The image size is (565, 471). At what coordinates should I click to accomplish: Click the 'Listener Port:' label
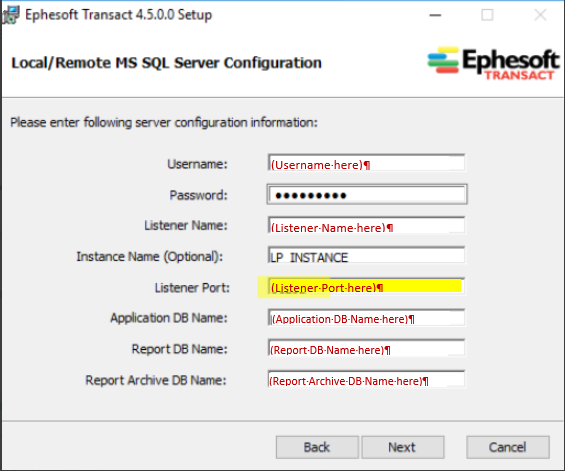tap(192, 288)
